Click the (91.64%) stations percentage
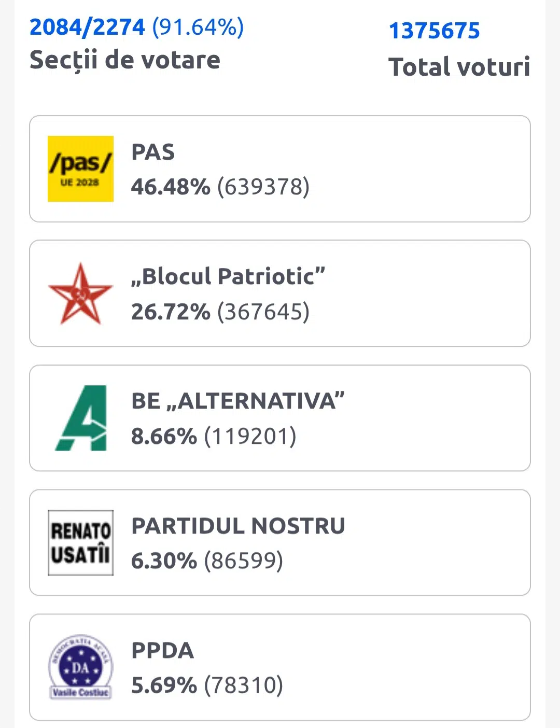Screen dimensions: 560x728 [x=198, y=27]
